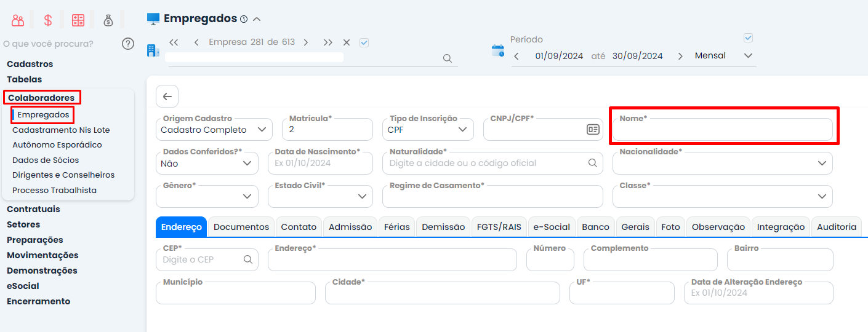Screen dimensions: 868x332
Task: Open the people module icon
Action: 18,20
